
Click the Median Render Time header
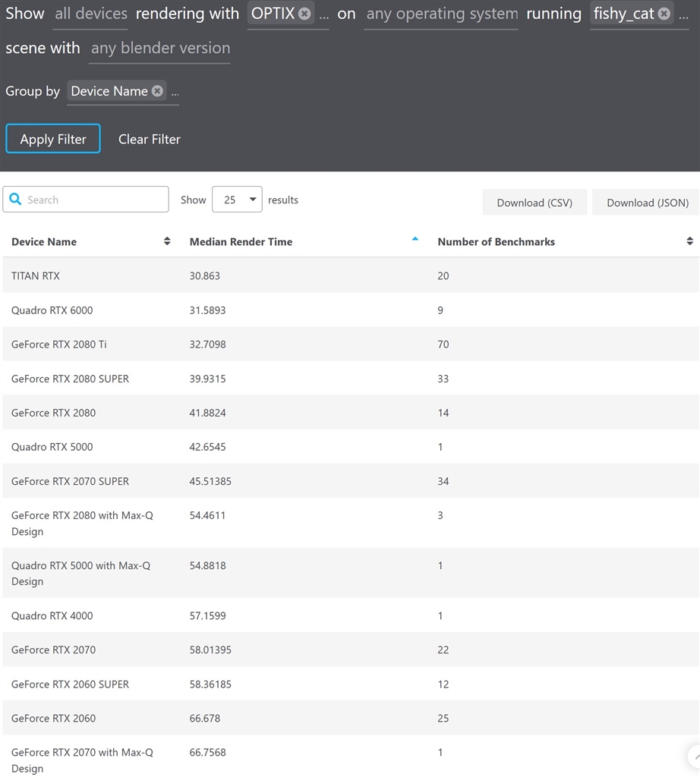241,242
